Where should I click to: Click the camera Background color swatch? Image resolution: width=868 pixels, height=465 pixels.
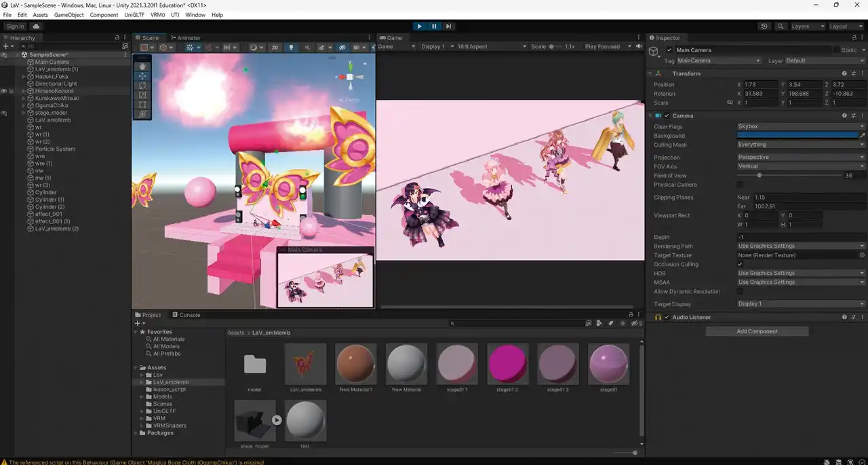797,136
